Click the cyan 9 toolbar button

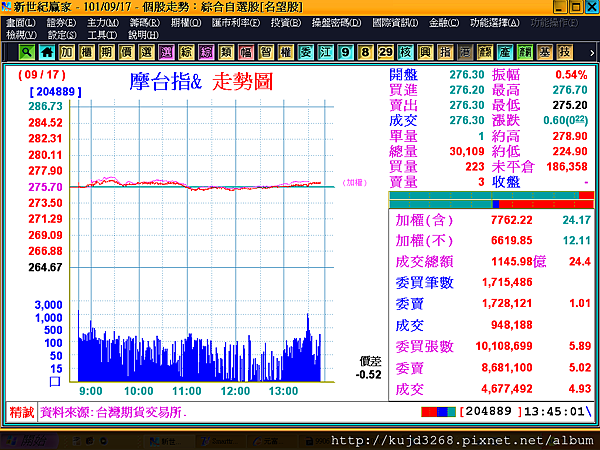coord(346,52)
